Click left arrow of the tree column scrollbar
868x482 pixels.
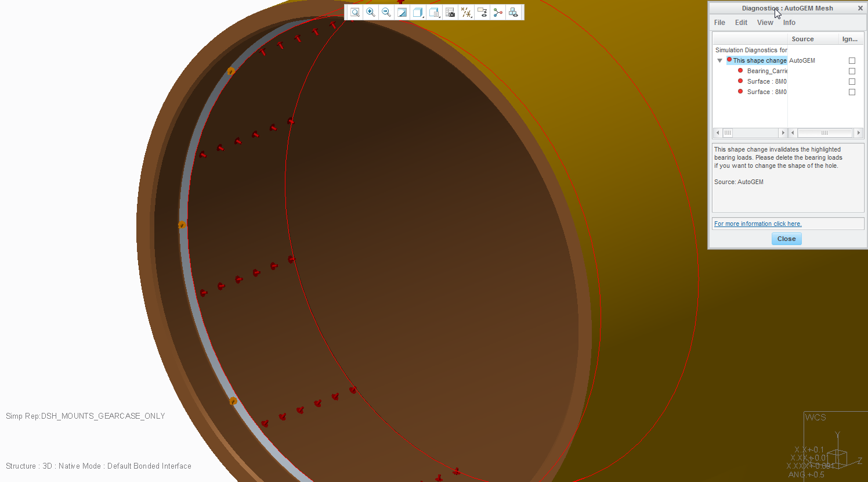point(718,133)
